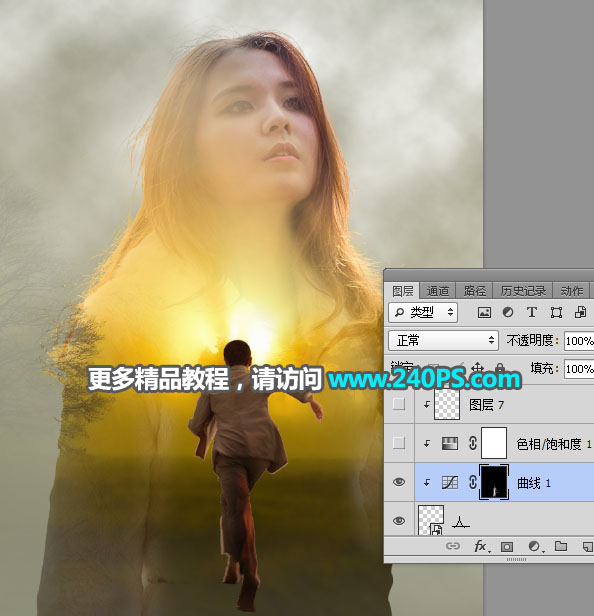Switch to the 历史记录 tab
594x616 pixels.
pos(523,291)
